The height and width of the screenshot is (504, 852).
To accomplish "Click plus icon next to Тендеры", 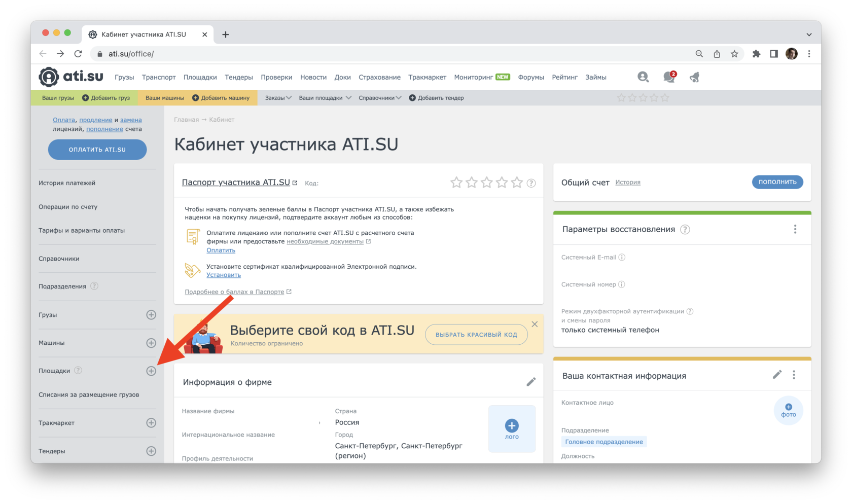I will pyautogui.click(x=151, y=451).
